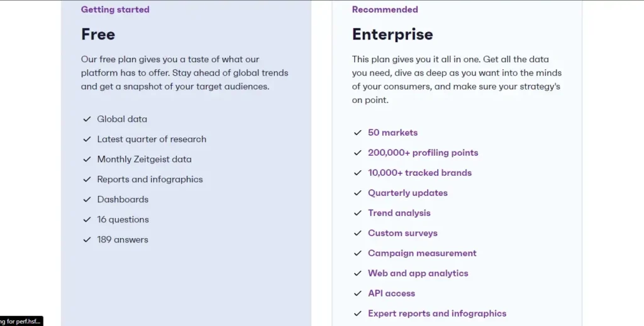Click the 10,000+ tracked brands feature
Image resolution: width=644 pixels, height=326 pixels.
pos(419,173)
